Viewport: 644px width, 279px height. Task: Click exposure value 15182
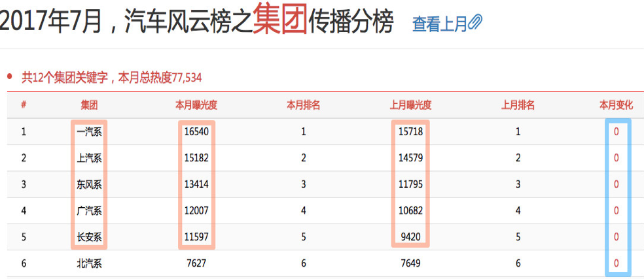point(196,158)
